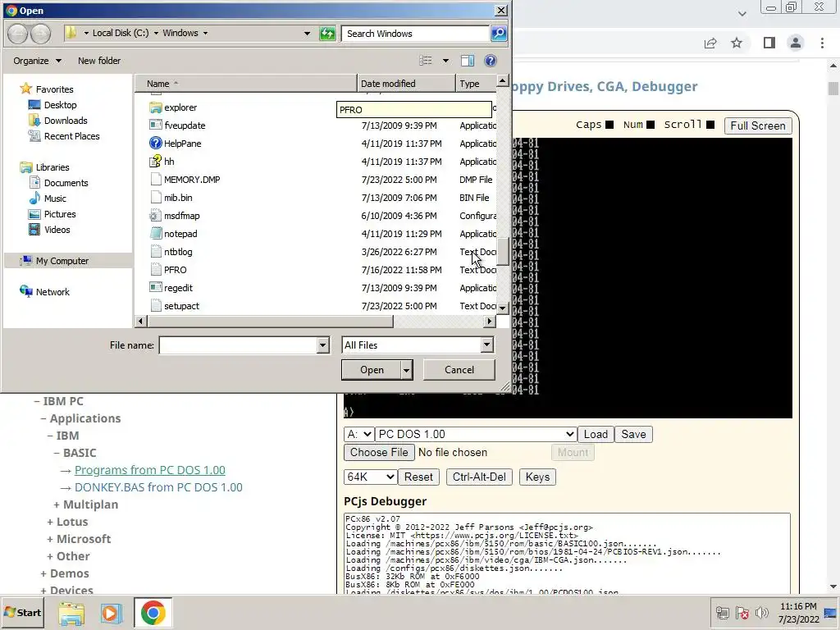Bookmark the page with the star icon
The height and width of the screenshot is (630, 840).
tap(737, 43)
